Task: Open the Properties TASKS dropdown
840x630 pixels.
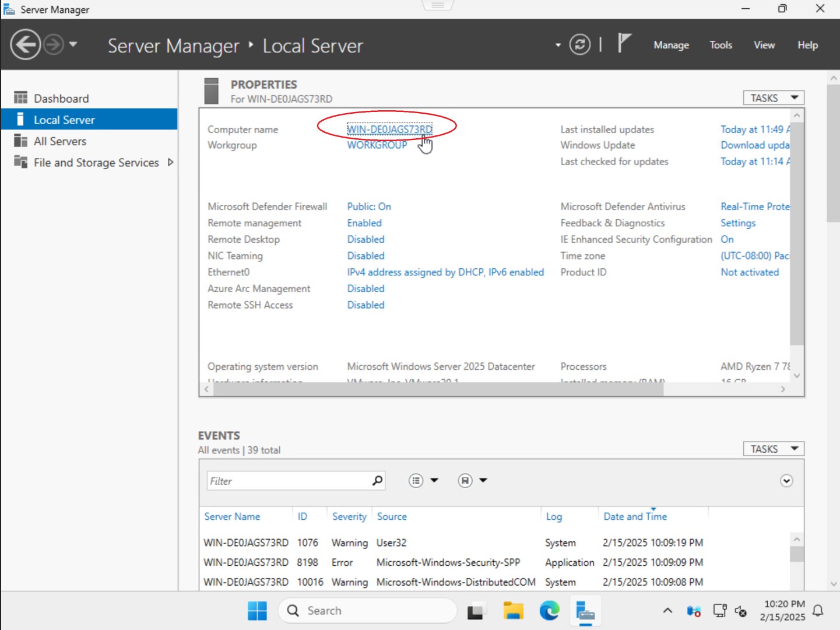Action: [x=774, y=98]
